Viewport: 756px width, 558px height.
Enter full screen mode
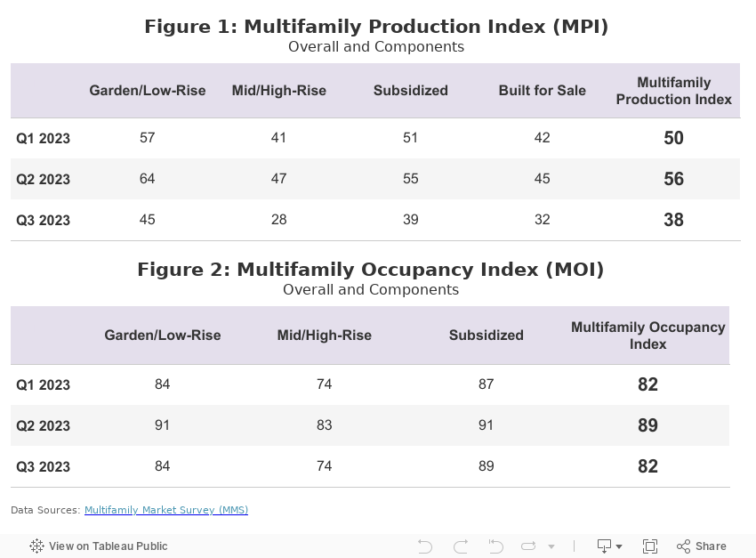tap(650, 546)
